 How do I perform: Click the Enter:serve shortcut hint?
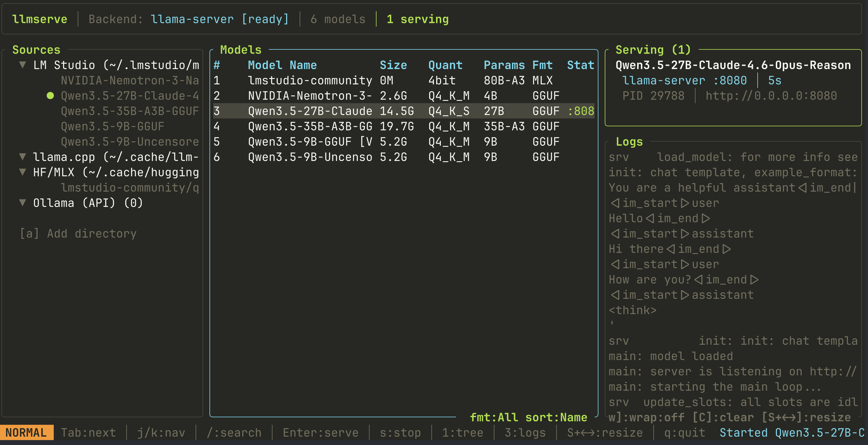pos(320,433)
